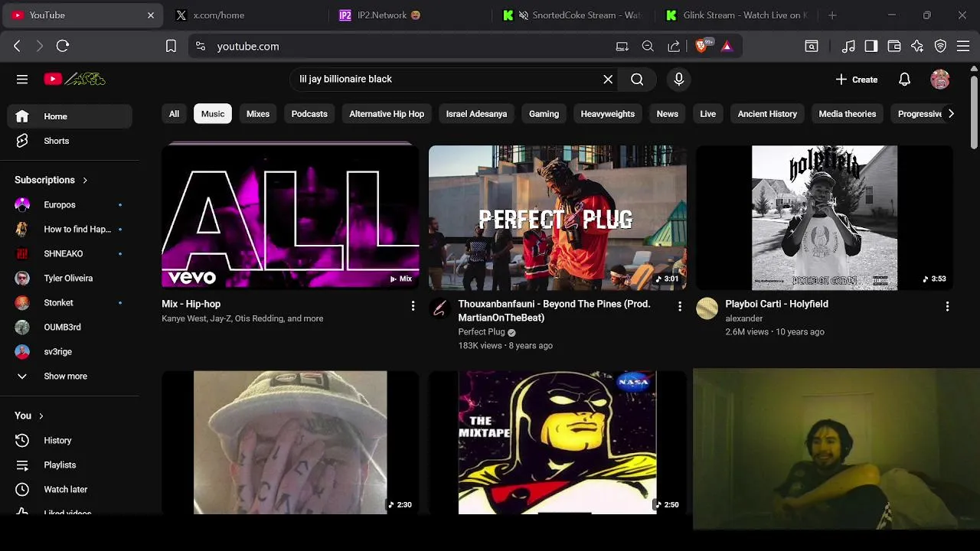Show more chips with right arrow

(951, 113)
